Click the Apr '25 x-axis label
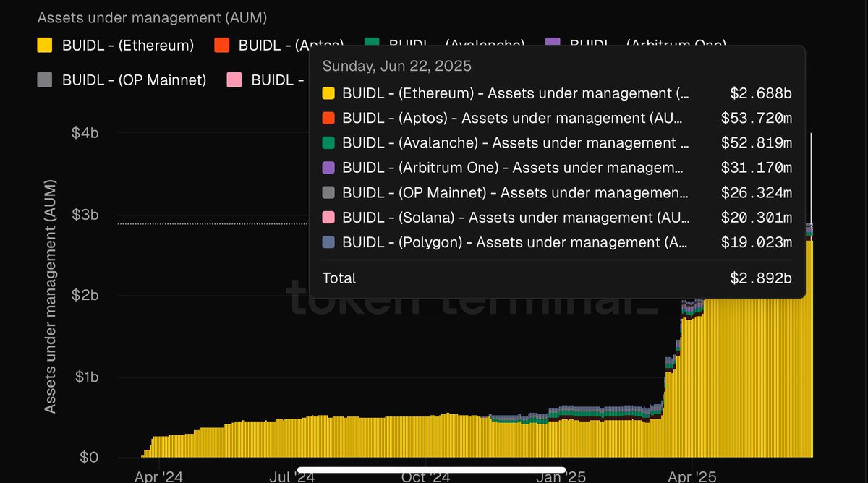 tap(692, 476)
